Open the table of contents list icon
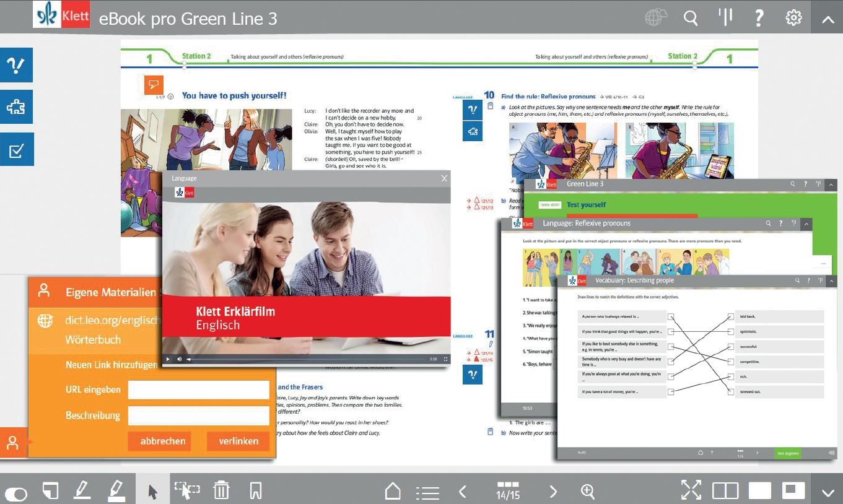 (427, 492)
